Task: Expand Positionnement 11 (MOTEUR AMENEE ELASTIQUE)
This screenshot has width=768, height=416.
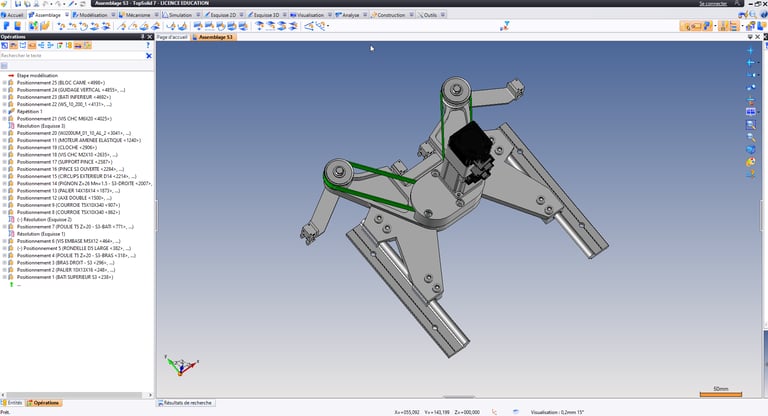Action: coord(4,140)
